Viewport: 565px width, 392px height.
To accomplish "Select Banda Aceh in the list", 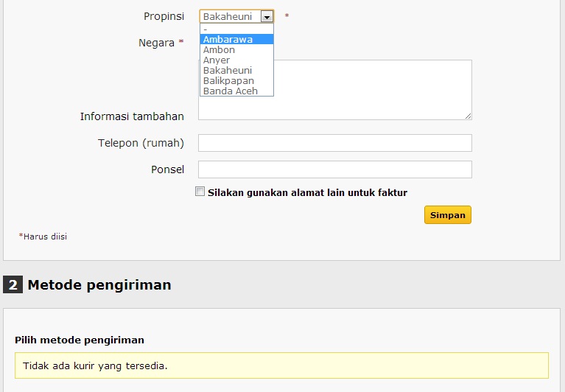I will point(236,91).
